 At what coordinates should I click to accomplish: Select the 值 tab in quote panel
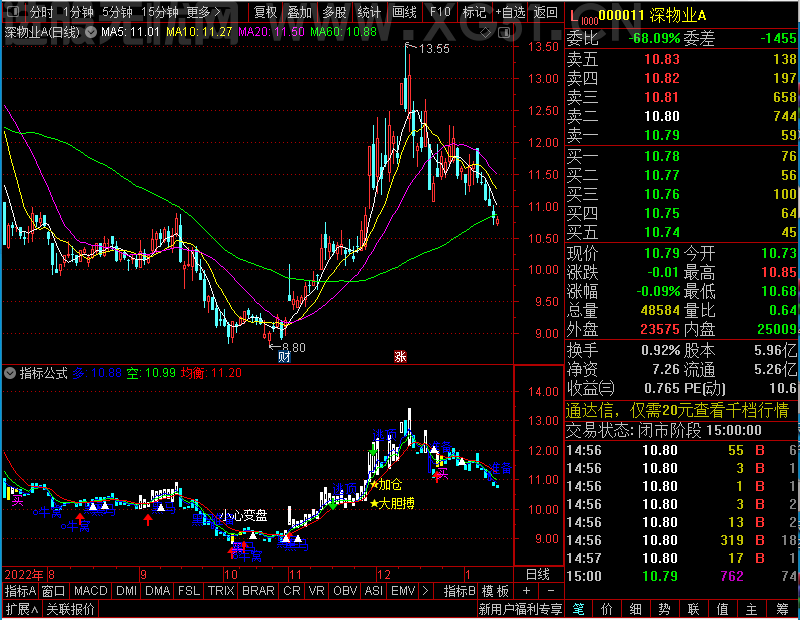(x=722, y=609)
